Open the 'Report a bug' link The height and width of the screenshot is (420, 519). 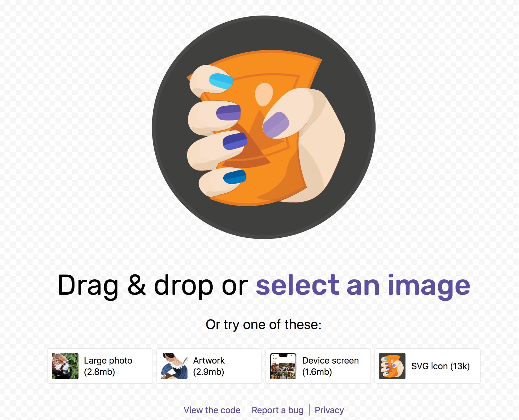278,410
